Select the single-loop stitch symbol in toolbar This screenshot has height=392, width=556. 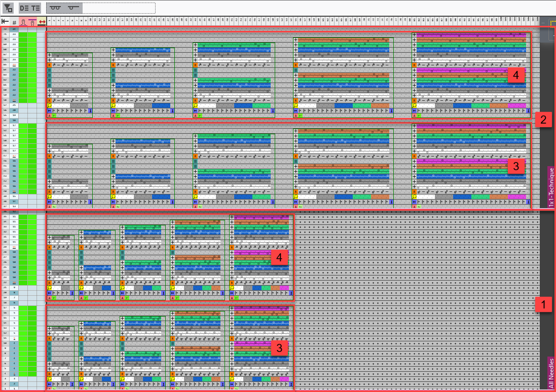pos(73,8)
